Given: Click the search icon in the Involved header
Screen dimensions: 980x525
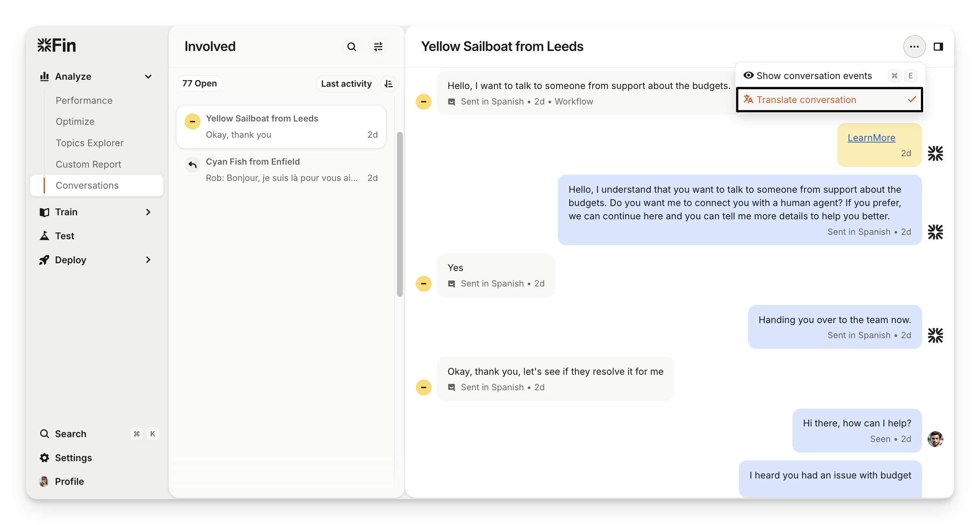Looking at the screenshot, I should click(x=352, y=47).
